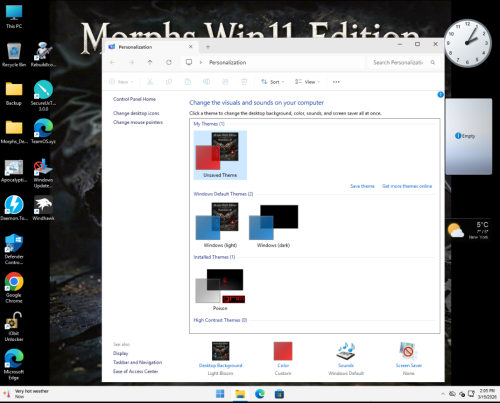Screen dimensions: 500x403
Task: Open the Sounds settings icon
Action: (x=346, y=351)
